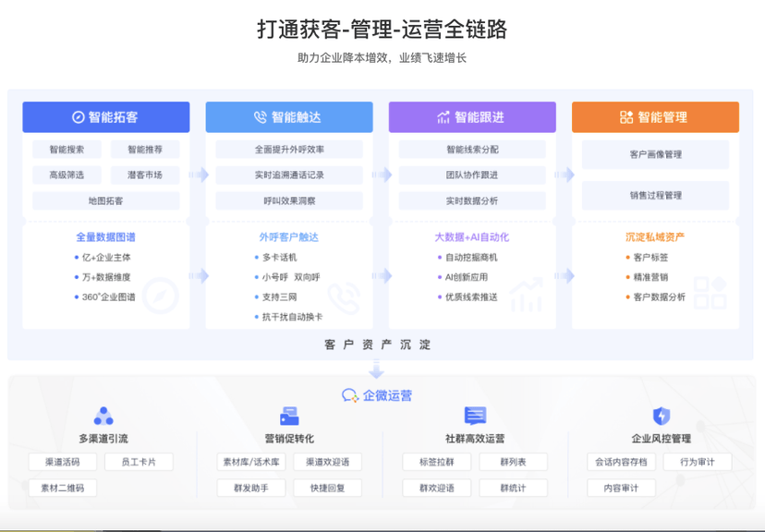Click 呼叫效果洞察 item
765x532 pixels.
289,200
